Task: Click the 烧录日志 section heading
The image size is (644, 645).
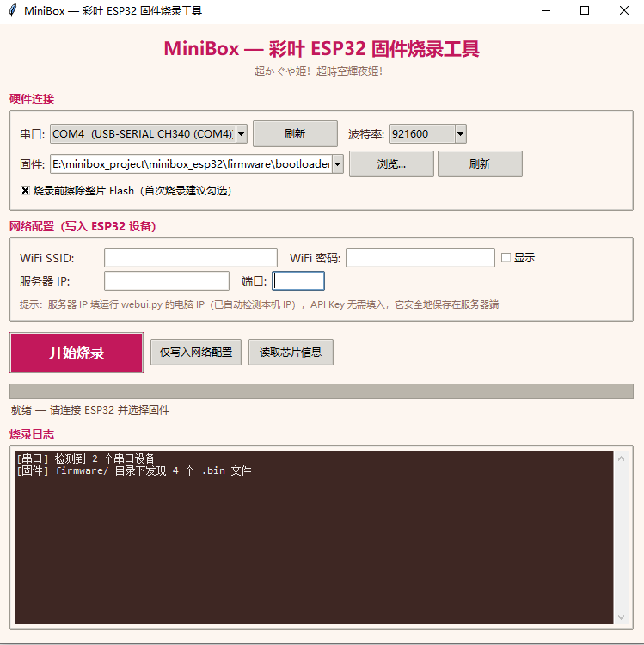Action: (x=32, y=435)
